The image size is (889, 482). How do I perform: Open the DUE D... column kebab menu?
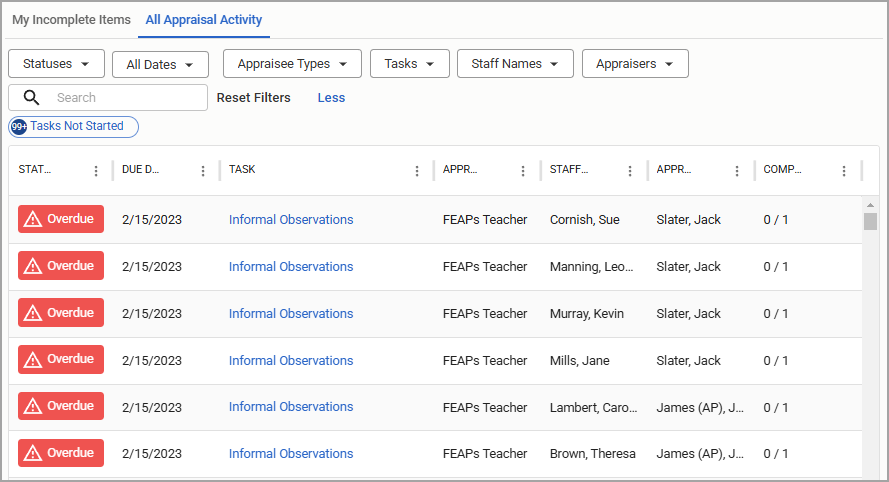click(203, 171)
